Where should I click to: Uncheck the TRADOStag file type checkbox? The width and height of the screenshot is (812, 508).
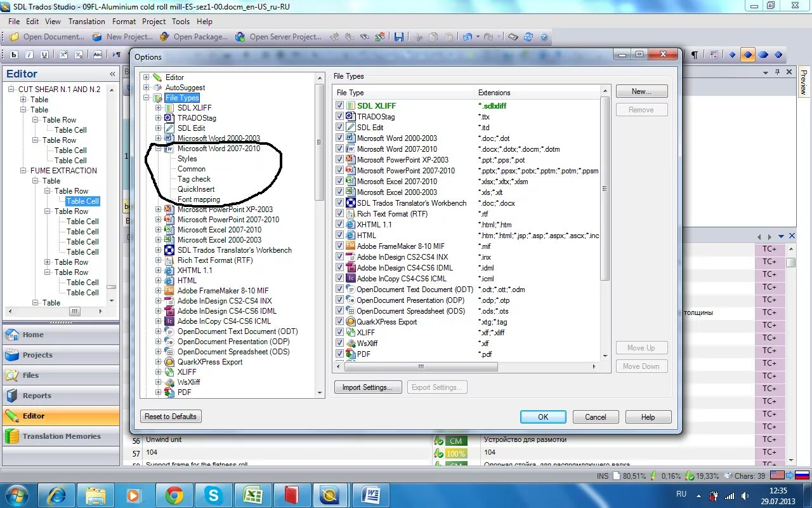(340, 116)
